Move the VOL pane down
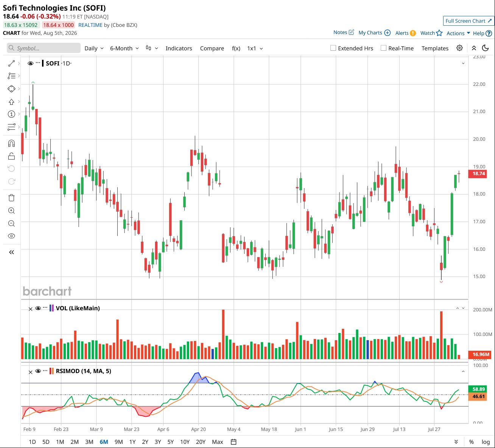 click(x=463, y=308)
